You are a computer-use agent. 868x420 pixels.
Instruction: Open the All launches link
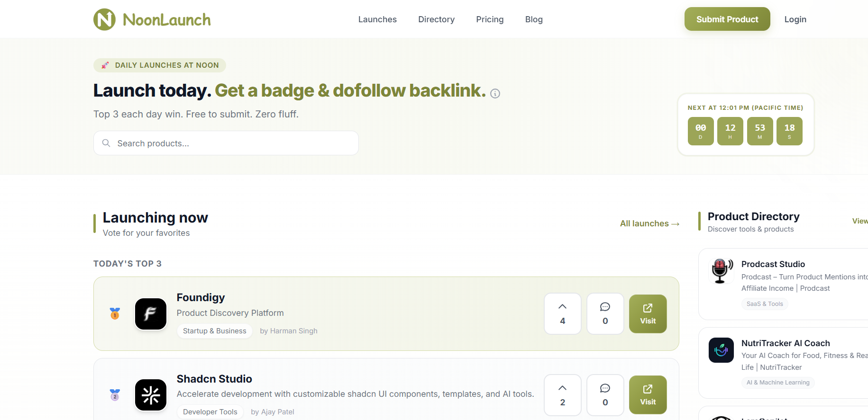[x=649, y=223]
